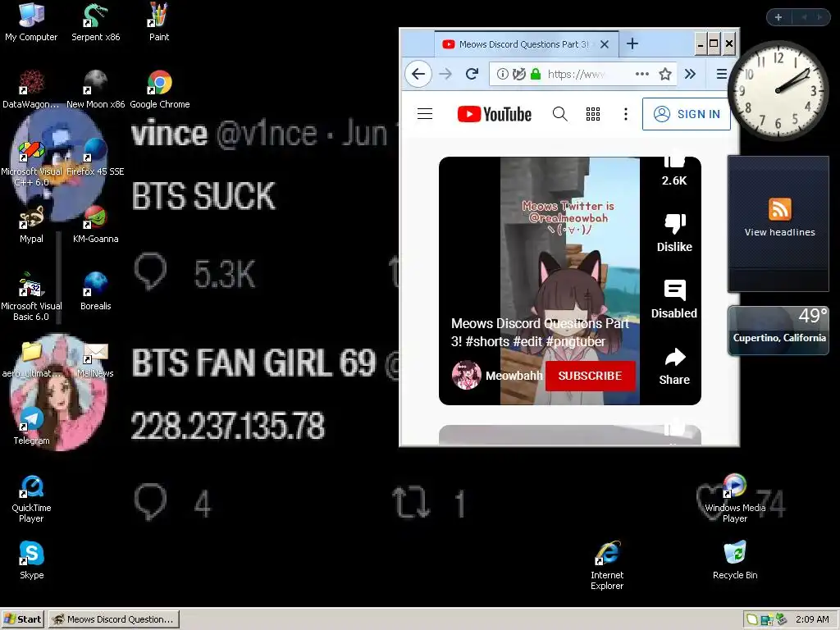840x630 pixels.
Task: Open the Paint shortcut
Action: 158,22
